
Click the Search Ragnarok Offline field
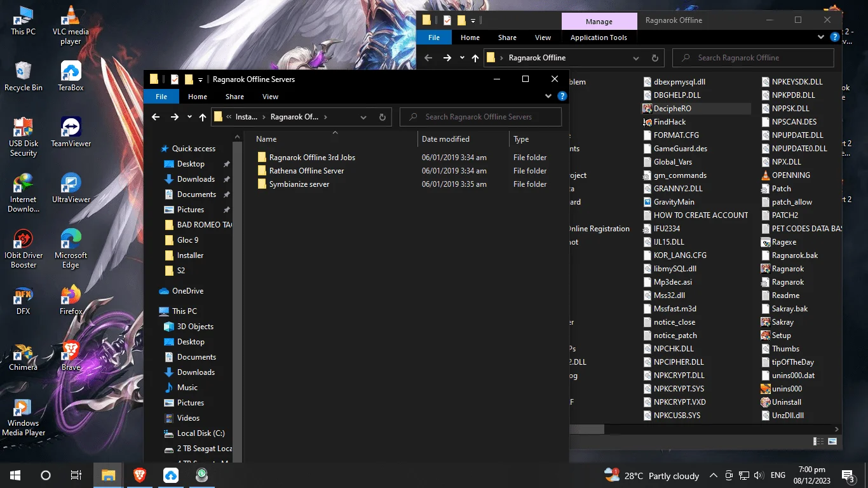(x=753, y=58)
